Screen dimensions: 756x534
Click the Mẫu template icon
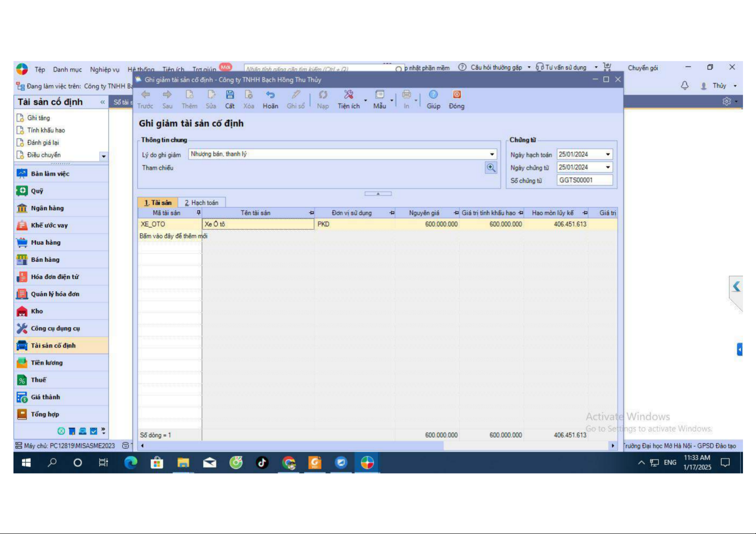pyautogui.click(x=380, y=95)
